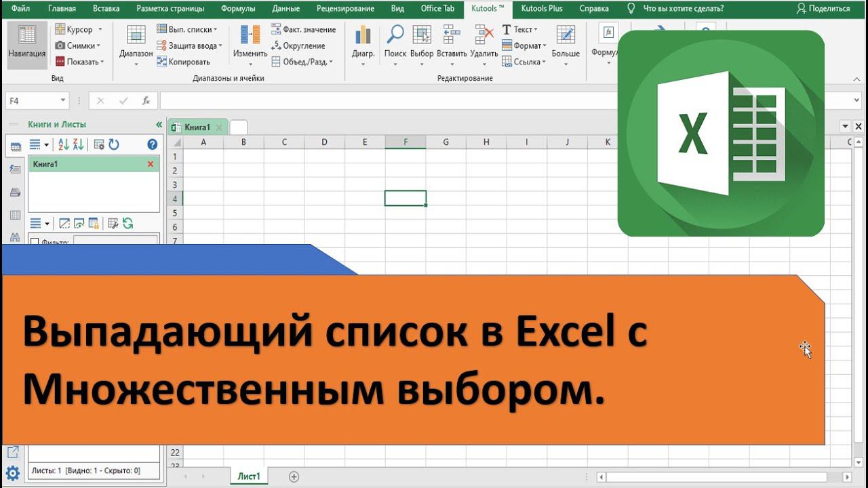
Task: Toggle hidden sheets visibility eye icon
Action: [x=79, y=223]
